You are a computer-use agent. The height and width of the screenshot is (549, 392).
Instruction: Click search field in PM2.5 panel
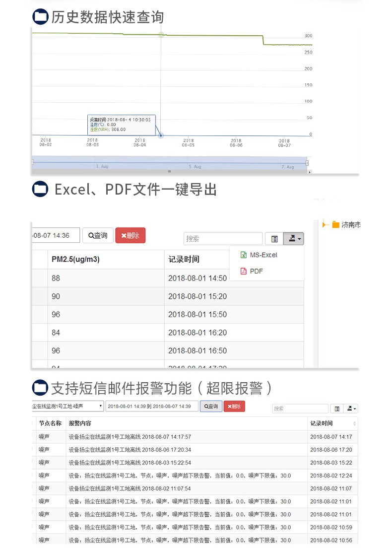[x=223, y=239]
